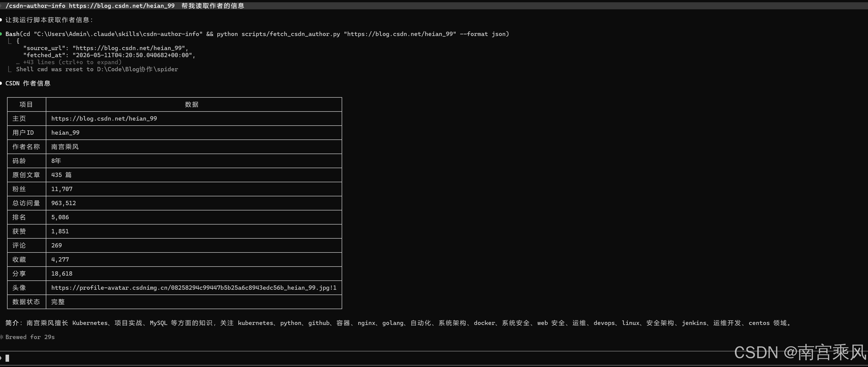Select the 数据状态 label cell
This screenshot has width=868, height=367.
(26, 302)
